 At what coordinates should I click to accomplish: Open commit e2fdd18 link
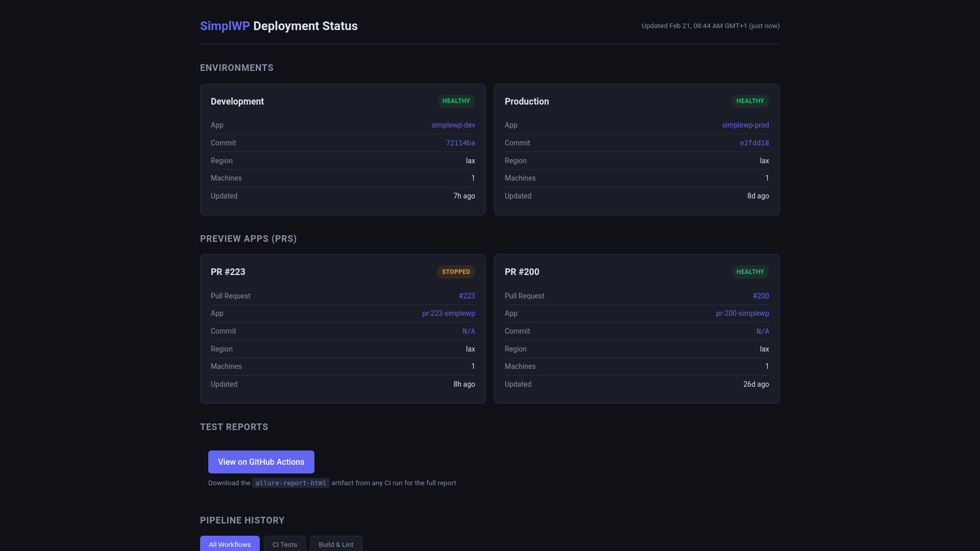[754, 143]
